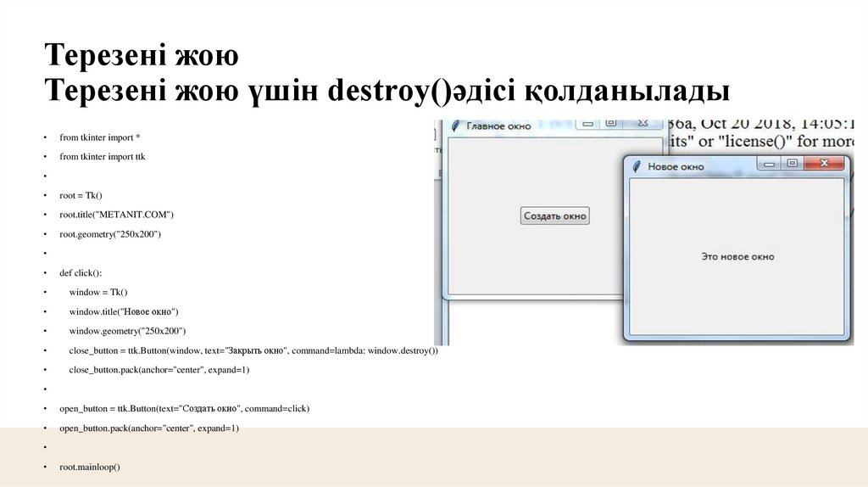Close the Главное окно window
The height and width of the screenshot is (487, 868).
click(643, 123)
